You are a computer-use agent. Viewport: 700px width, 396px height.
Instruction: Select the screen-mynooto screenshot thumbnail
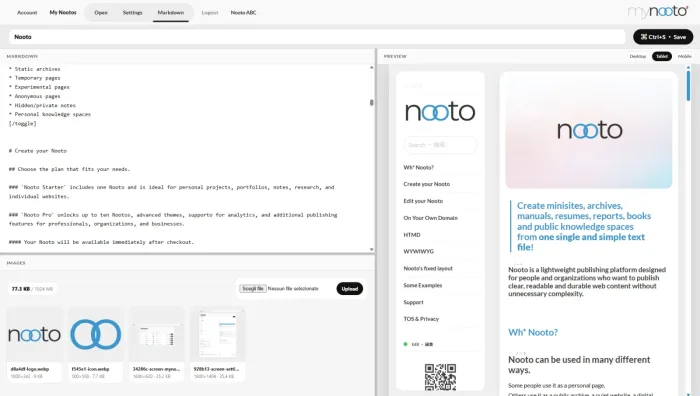157,334
